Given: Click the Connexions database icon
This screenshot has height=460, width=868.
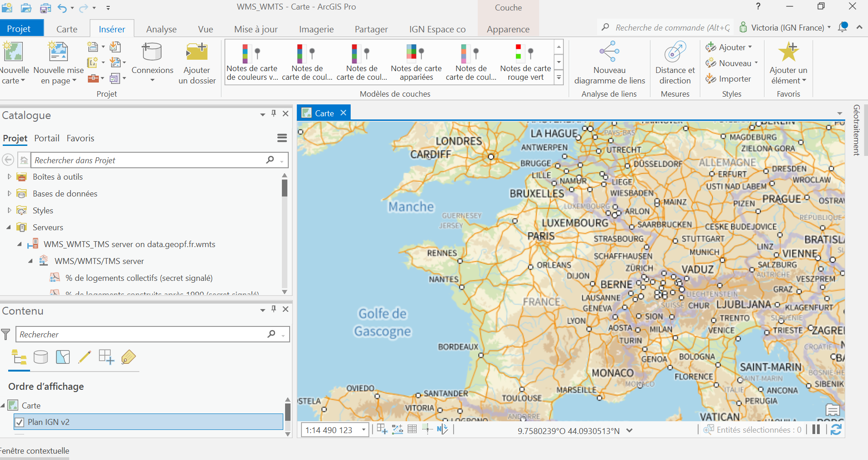Looking at the screenshot, I should [152, 52].
